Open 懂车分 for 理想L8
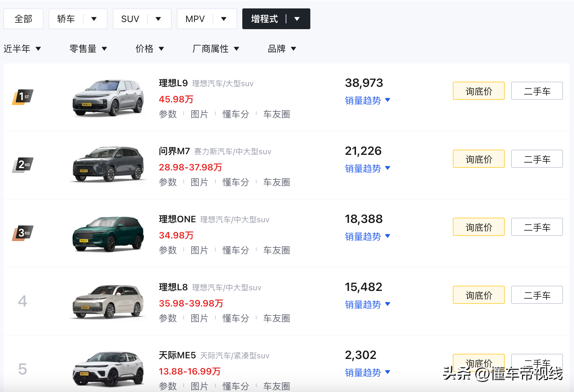 point(235,318)
